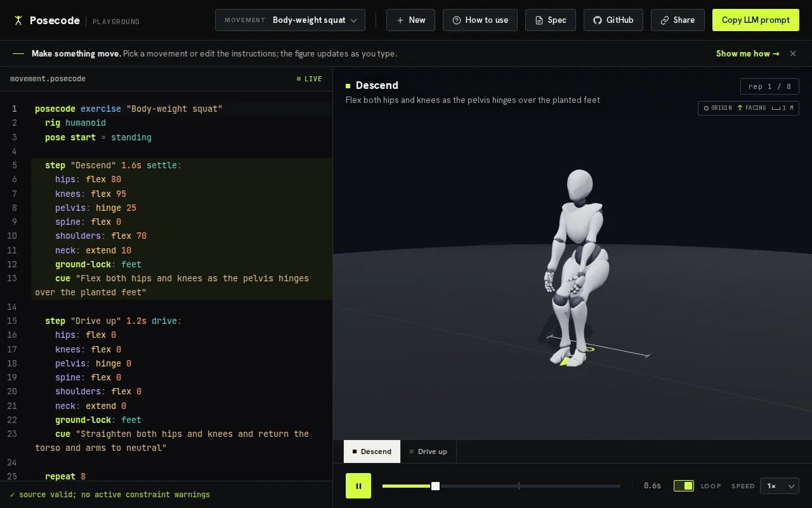Follow the Show me how link

click(747, 54)
